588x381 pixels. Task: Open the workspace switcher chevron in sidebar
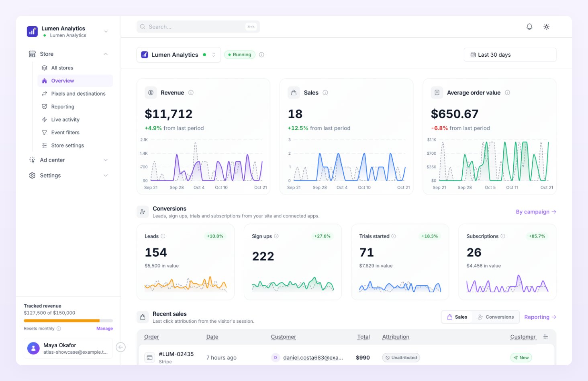106,31
